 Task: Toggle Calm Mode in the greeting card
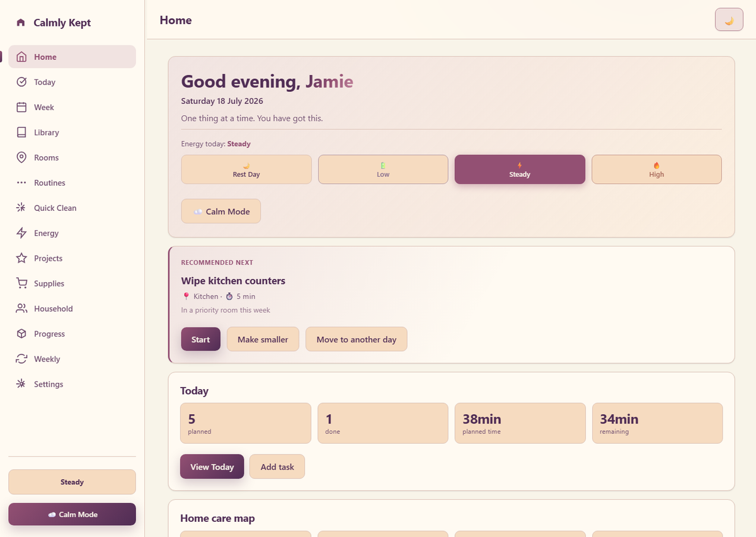tap(221, 212)
